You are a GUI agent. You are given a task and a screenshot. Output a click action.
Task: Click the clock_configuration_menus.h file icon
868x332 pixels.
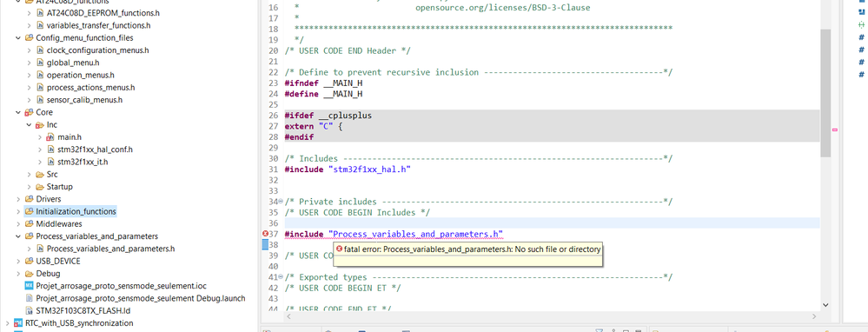40,50
